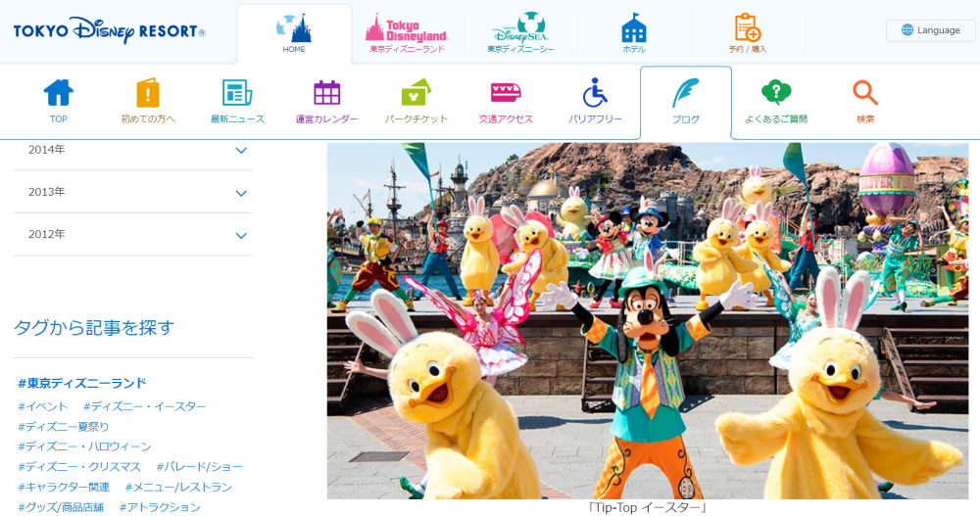The image size is (980, 516).
Task: Click the #ディズニー・ハロウィーン tag
Action: click(84, 446)
